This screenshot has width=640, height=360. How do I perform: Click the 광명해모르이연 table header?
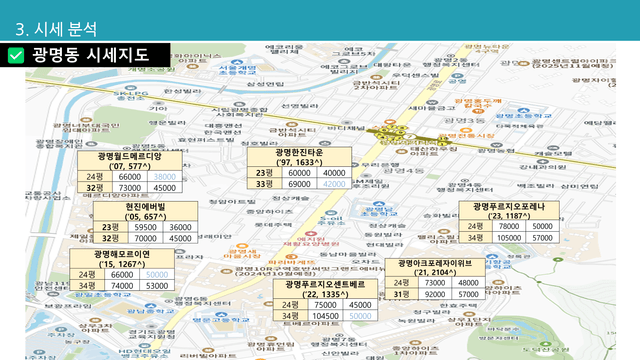(x=122, y=259)
